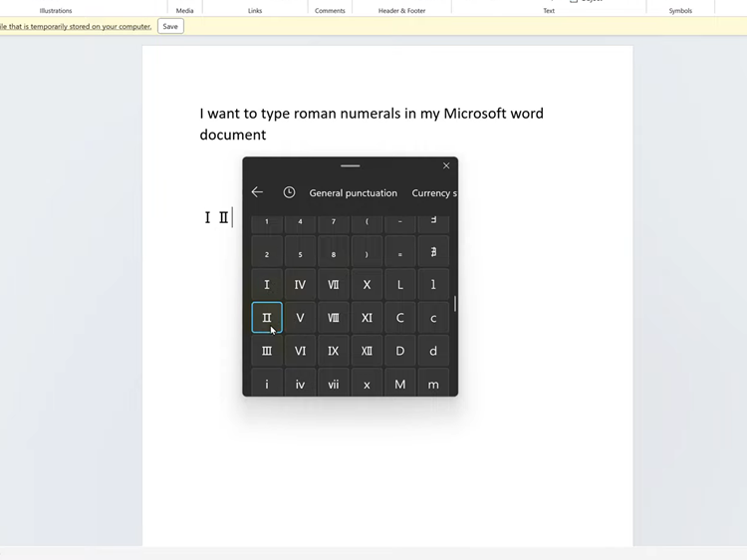Click the 'Header & Footer' ribbon group label

401,11
